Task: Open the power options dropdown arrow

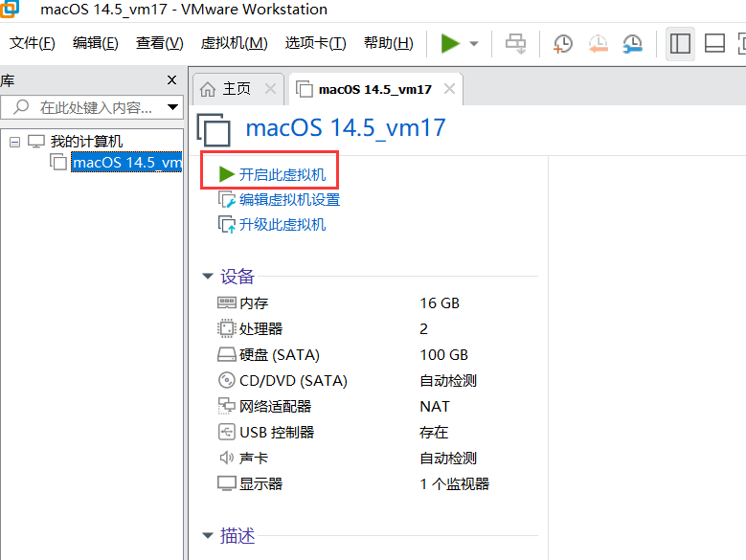Action: point(474,44)
